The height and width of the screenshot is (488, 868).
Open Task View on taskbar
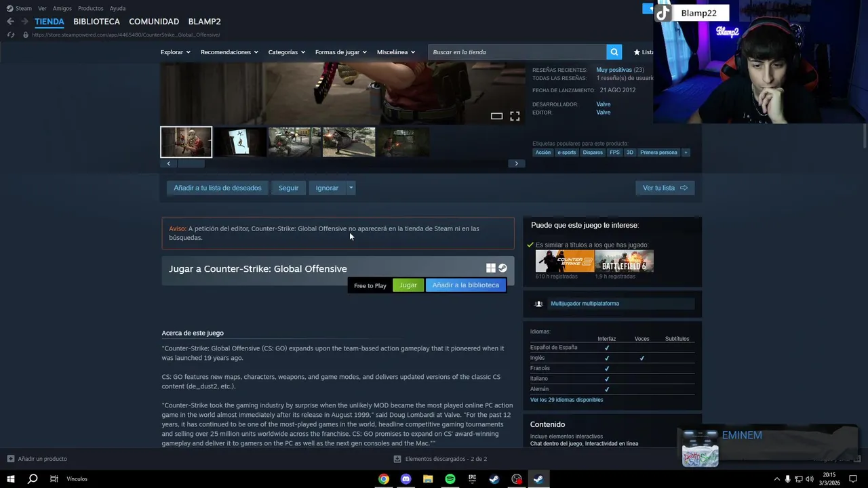click(54, 479)
